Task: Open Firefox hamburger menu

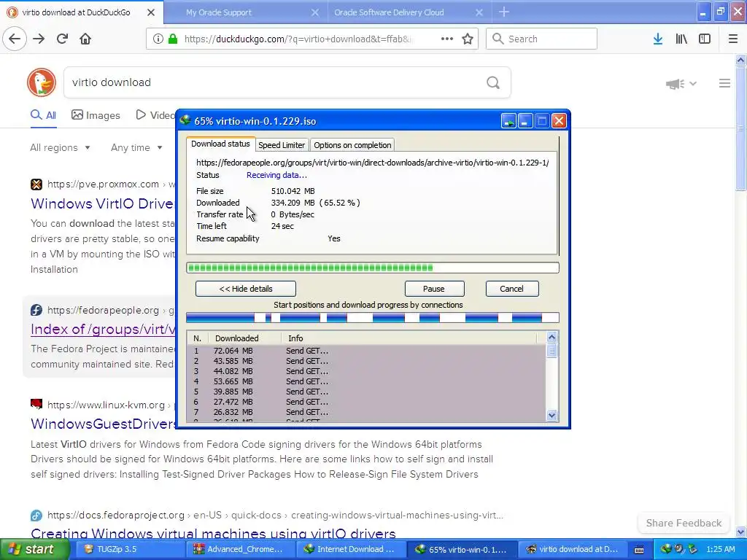Action: tap(733, 39)
